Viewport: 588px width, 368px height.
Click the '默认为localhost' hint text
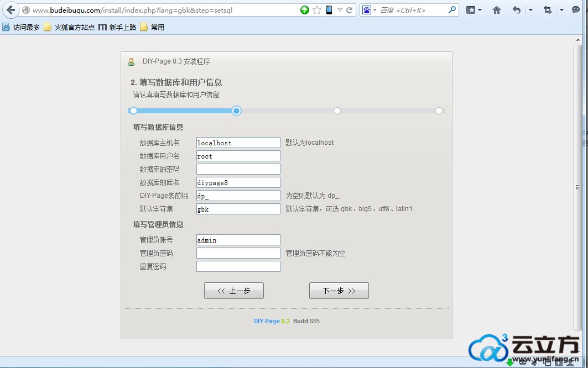coord(310,143)
